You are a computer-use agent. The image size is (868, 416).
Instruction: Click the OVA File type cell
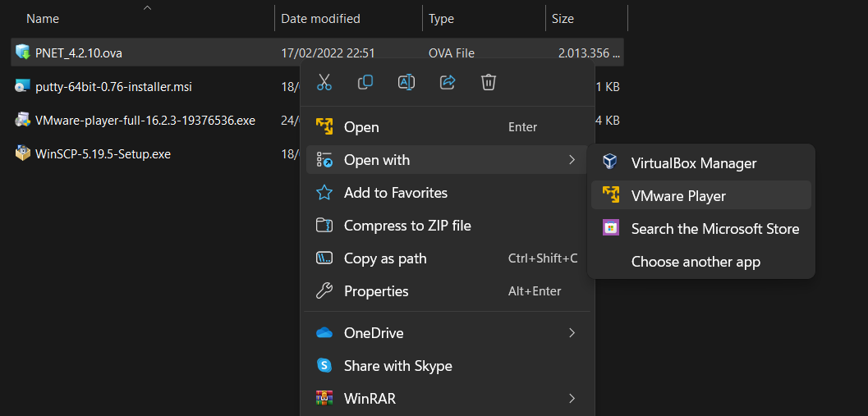[x=451, y=53]
